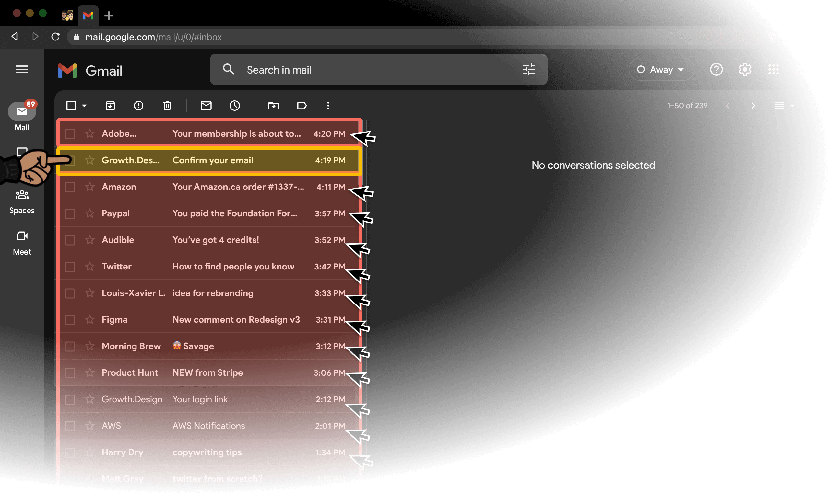Viewport: 830px width, 504px height.
Task: Star the Morning Brew email
Action: click(89, 346)
